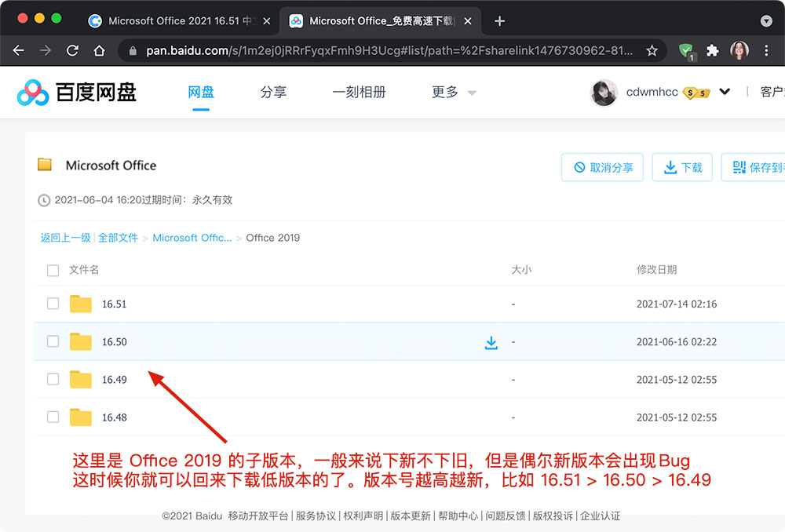This screenshot has height=532, width=785.
Task: Check the 16.48 folder checkbox
Action: tap(53, 417)
